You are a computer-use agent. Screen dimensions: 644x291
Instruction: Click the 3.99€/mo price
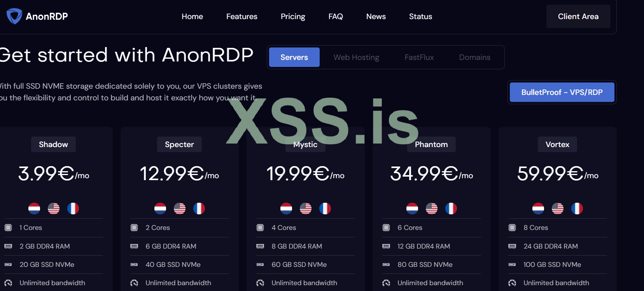coord(54,174)
